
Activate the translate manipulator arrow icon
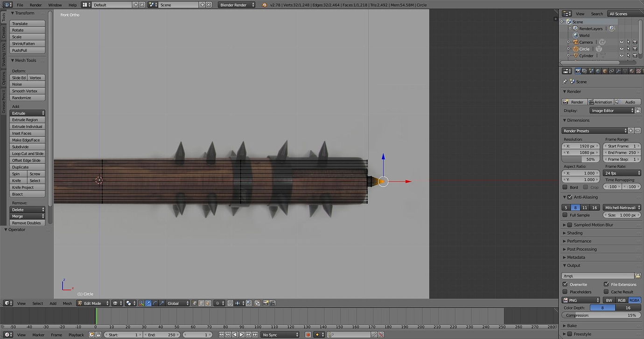tap(148, 303)
